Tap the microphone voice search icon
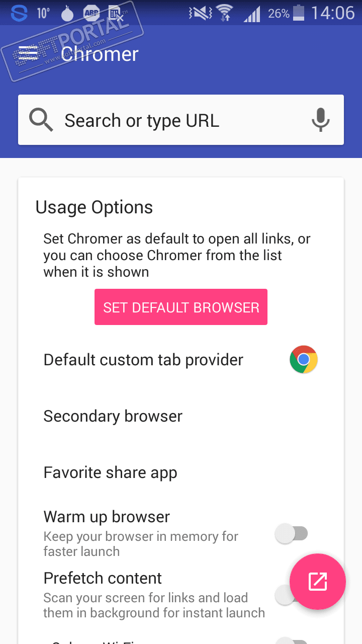The width and height of the screenshot is (362, 644). 320,120
